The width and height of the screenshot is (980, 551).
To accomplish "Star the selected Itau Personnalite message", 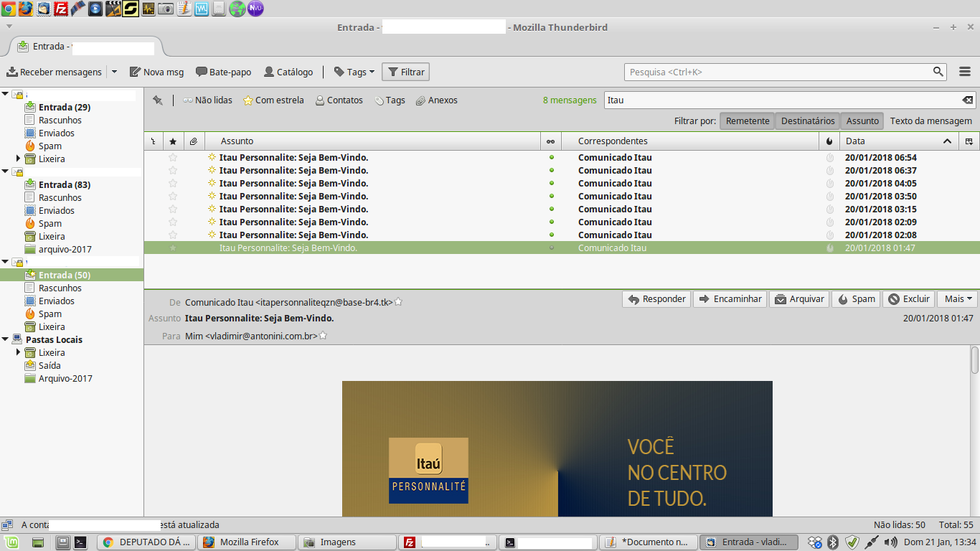I will coord(172,248).
